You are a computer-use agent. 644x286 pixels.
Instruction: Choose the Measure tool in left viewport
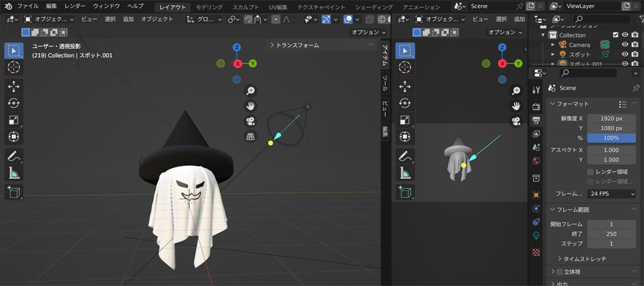pyautogui.click(x=14, y=173)
